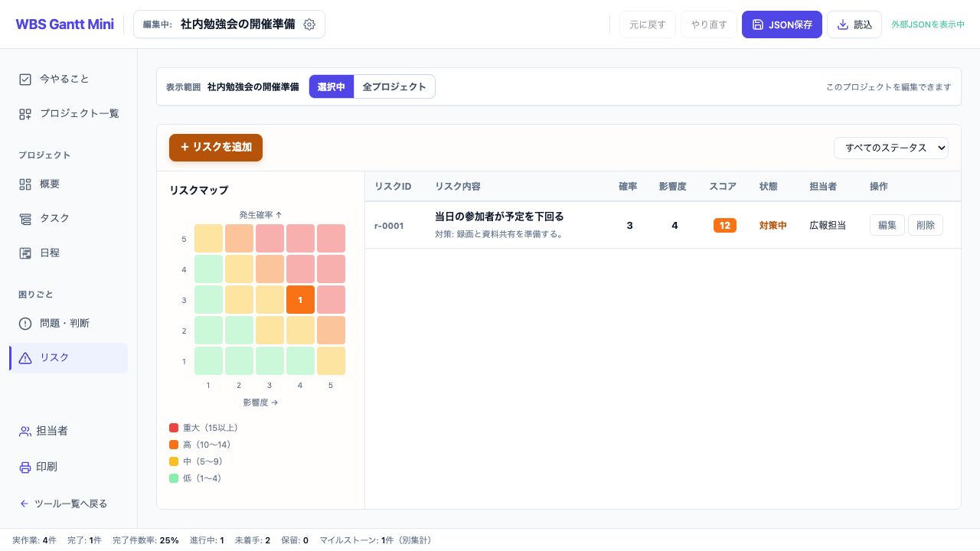Click the タスク list icon
The height and width of the screenshot is (551, 980).
pyautogui.click(x=25, y=218)
